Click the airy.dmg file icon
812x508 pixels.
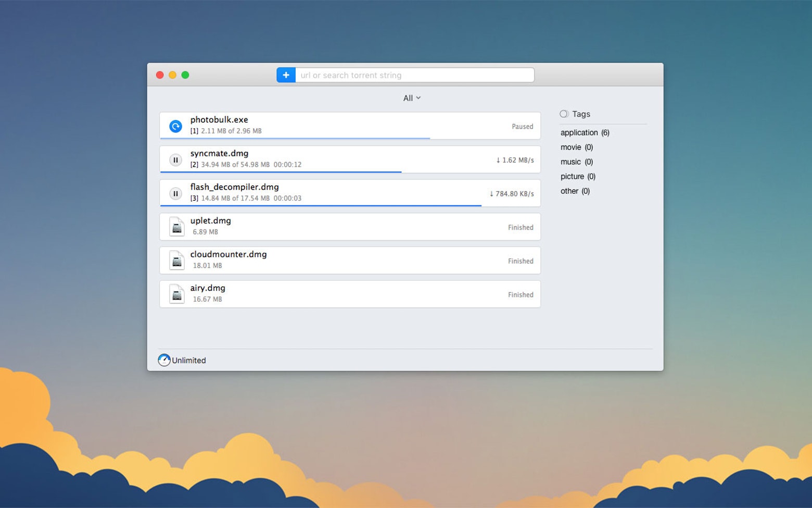tap(176, 293)
